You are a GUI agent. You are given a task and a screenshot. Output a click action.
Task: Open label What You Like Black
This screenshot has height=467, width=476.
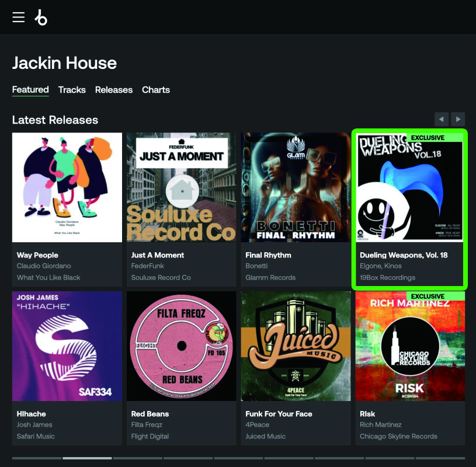[48, 277]
